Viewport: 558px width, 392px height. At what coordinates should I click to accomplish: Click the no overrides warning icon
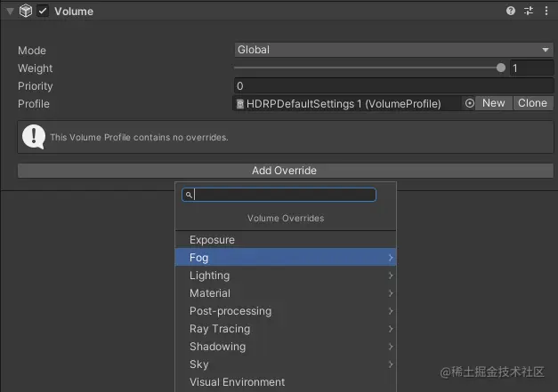point(34,137)
